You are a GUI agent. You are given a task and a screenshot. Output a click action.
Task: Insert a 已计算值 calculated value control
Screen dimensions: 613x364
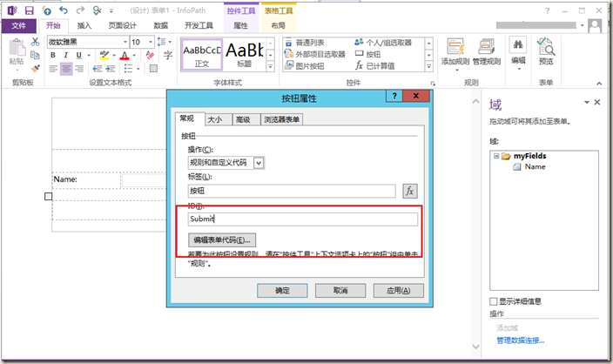point(375,65)
